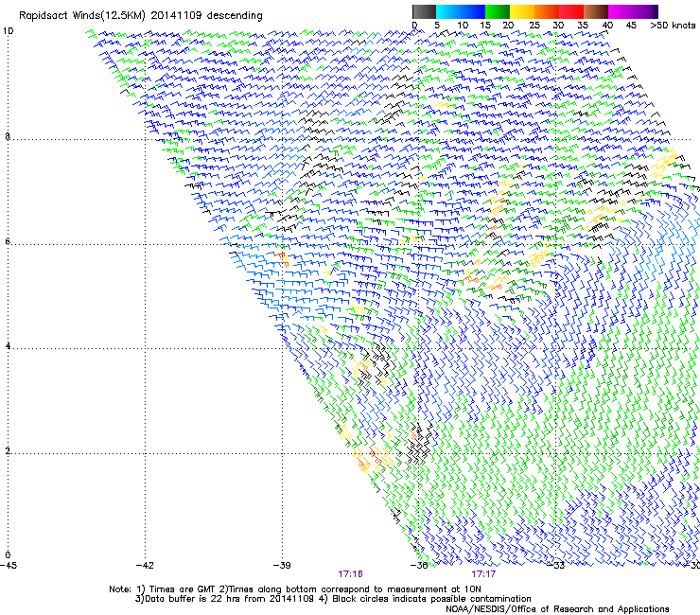
Task: Click the latitude '8' axis label
Action: coord(8,136)
